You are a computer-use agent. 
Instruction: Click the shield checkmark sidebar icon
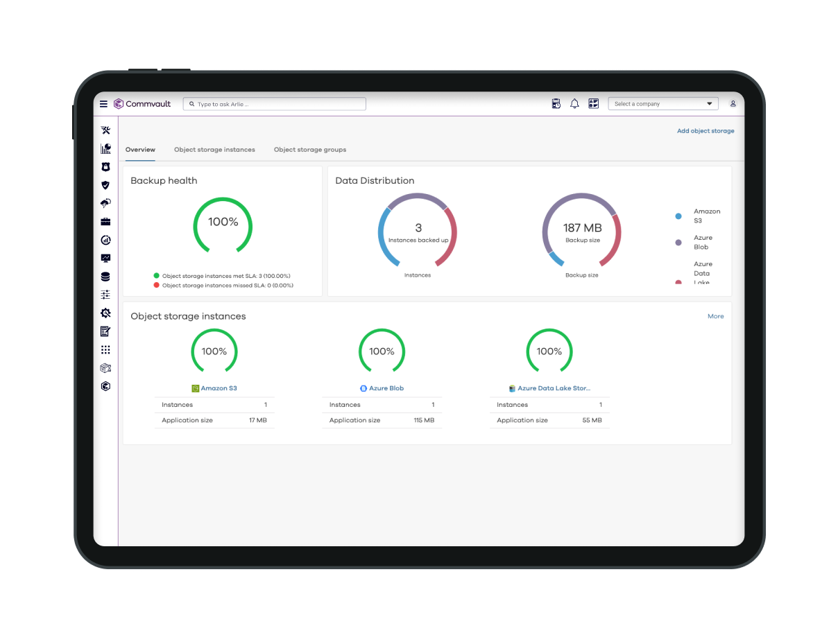click(x=105, y=185)
